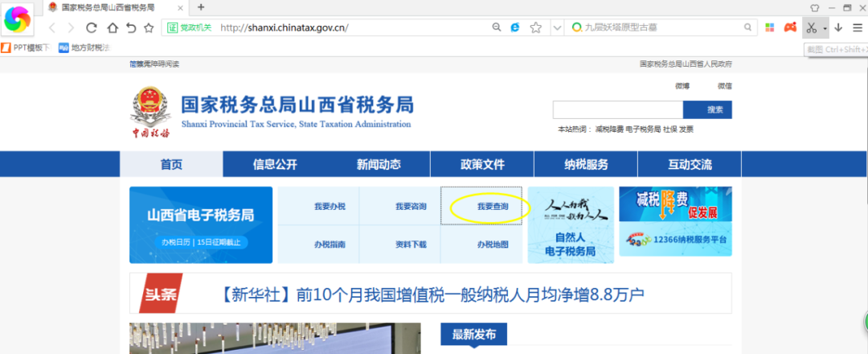Click the 微博 link

(x=682, y=86)
